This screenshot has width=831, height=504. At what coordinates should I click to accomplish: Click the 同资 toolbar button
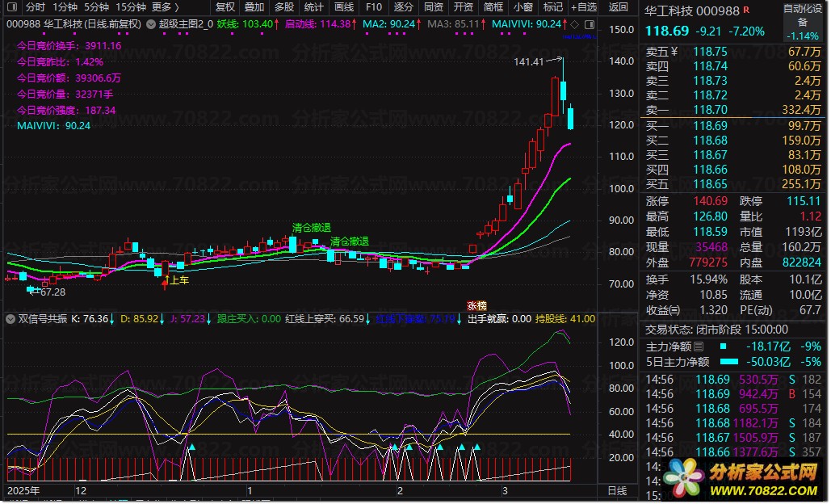434,7
